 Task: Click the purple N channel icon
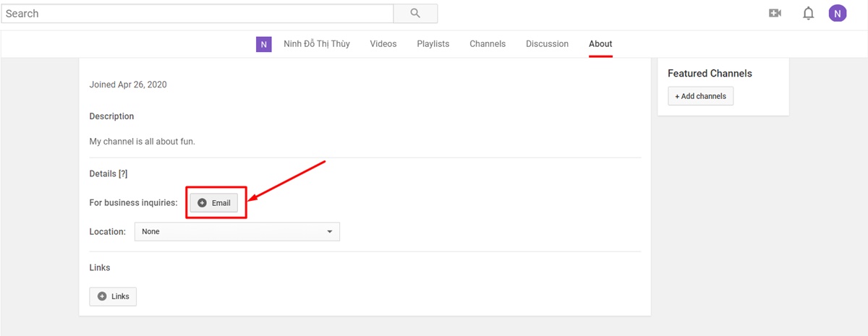click(264, 44)
